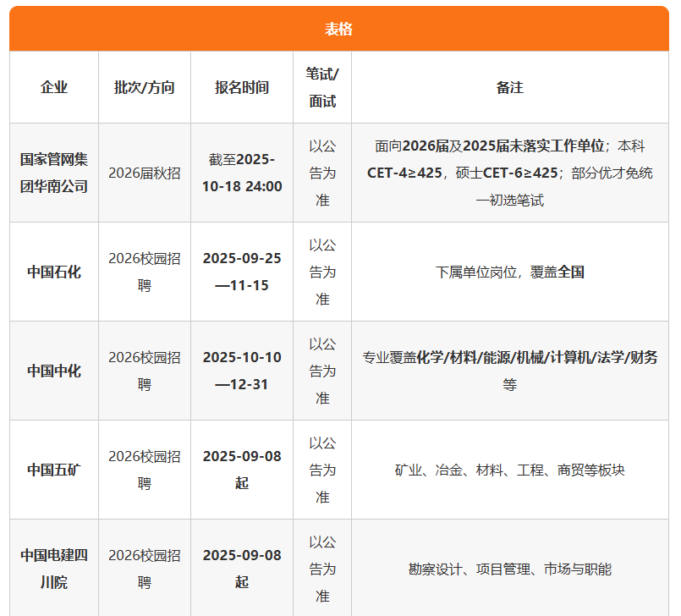The width and height of the screenshot is (681, 616).
Task: Click the CET-4≥425 remarks cell
Action: pyautogui.click(x=509, y=173)
